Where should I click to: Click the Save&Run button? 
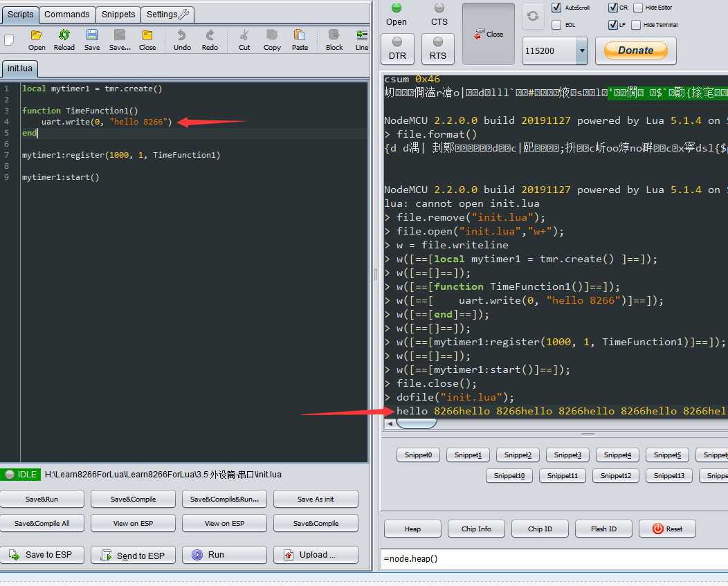(x=42, y=499)
